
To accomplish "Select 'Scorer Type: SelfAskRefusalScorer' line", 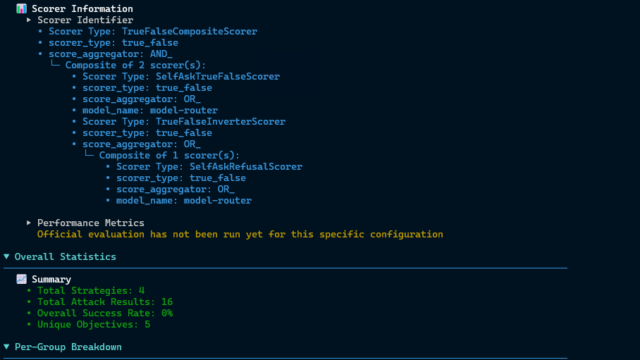I will [209, 167].
